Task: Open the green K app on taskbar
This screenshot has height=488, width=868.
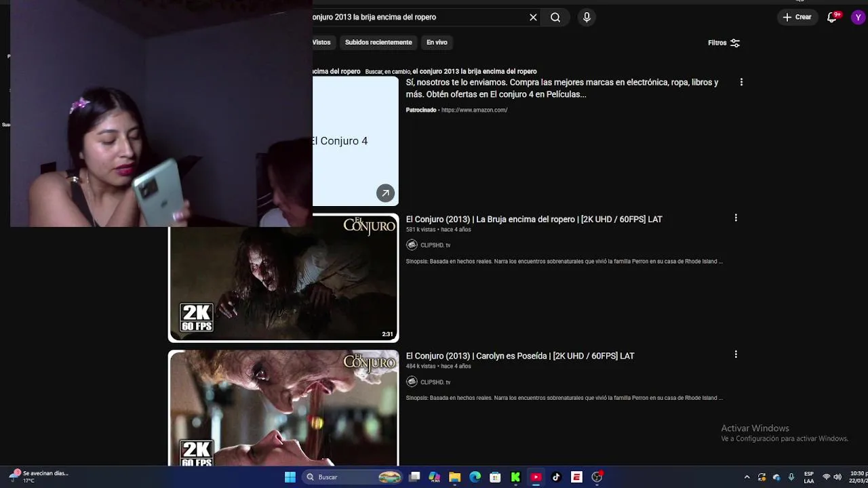Action: tap(515, 477)
